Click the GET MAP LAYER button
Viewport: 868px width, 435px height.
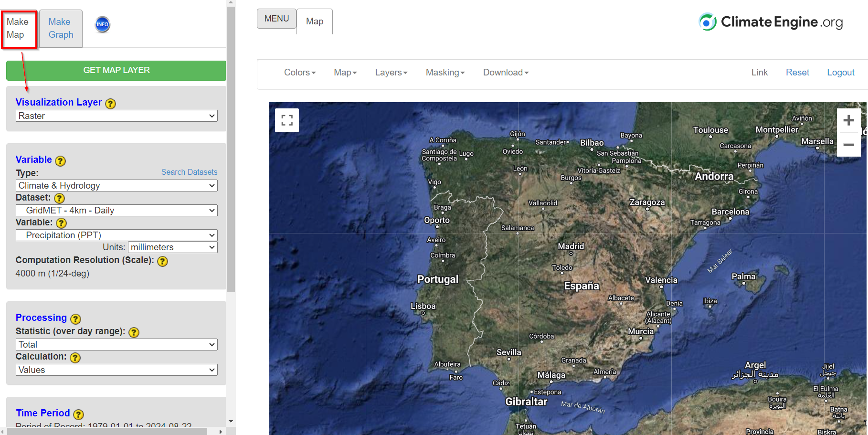pos(116,70)
